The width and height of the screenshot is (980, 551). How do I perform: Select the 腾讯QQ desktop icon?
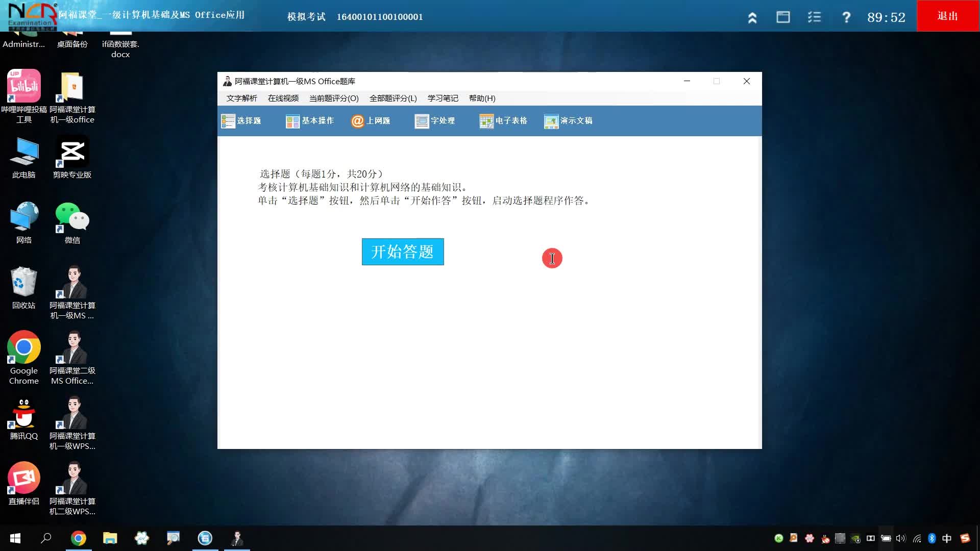24,419
